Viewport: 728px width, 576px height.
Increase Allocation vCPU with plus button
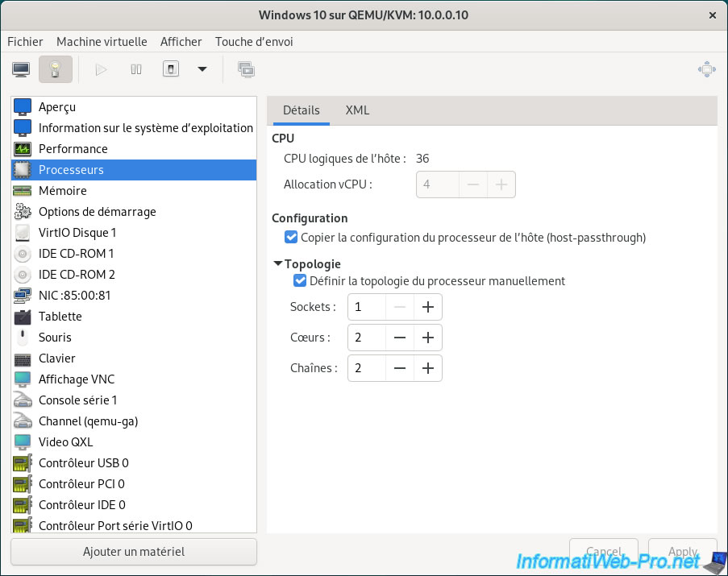(501, 184)
